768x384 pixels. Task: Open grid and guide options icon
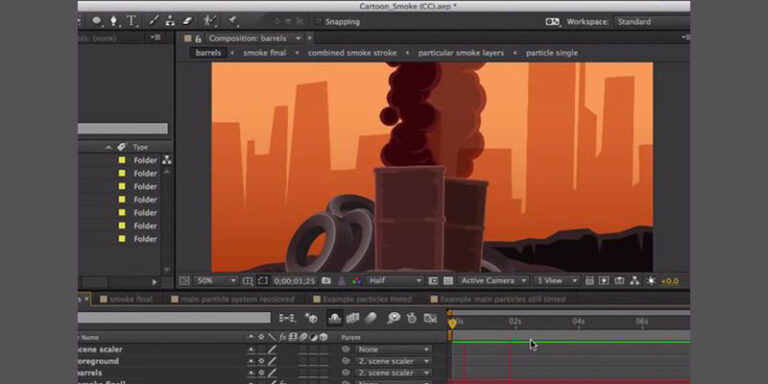248,281
